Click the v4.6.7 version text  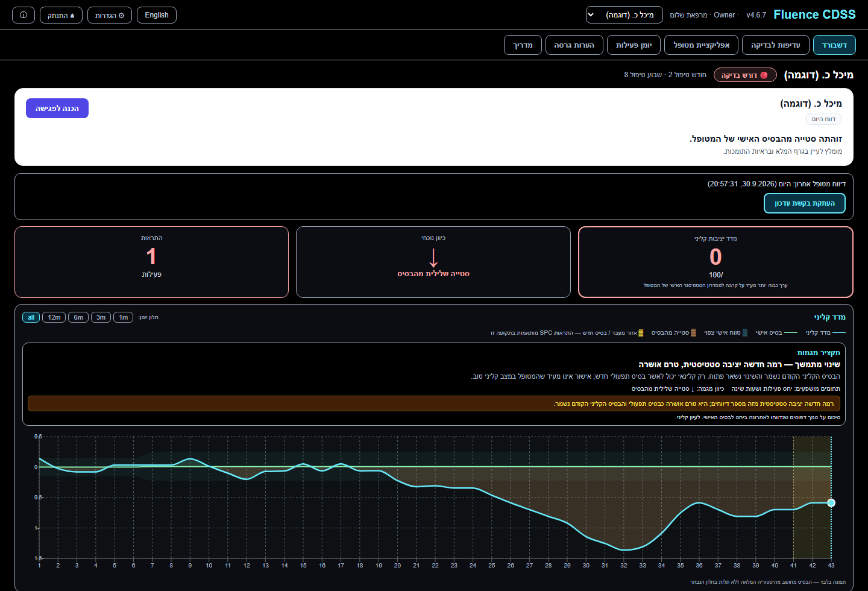[x=756, y=15]
